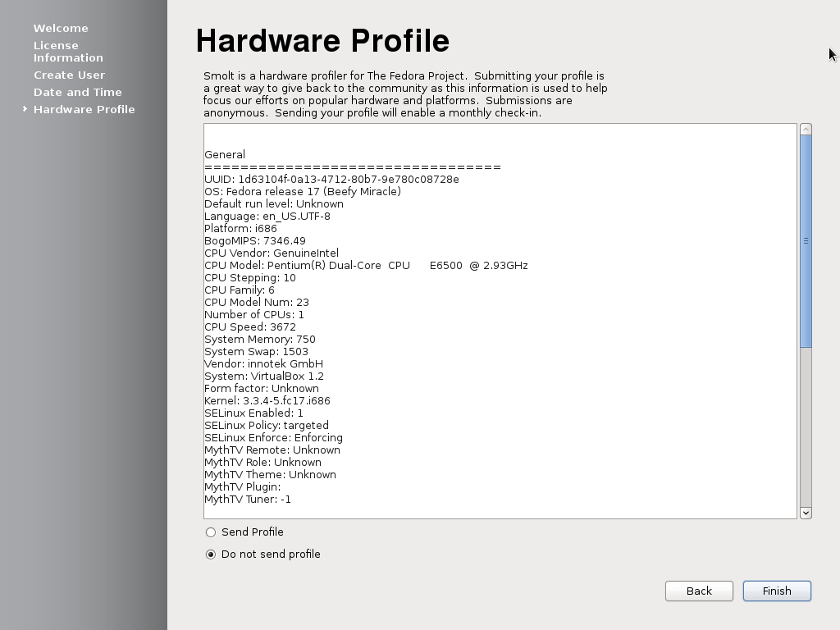Viewport: 840px width, 630px height.
Task: Click 'CPU Speed: 3672' line
Action: tap(250, 327)
